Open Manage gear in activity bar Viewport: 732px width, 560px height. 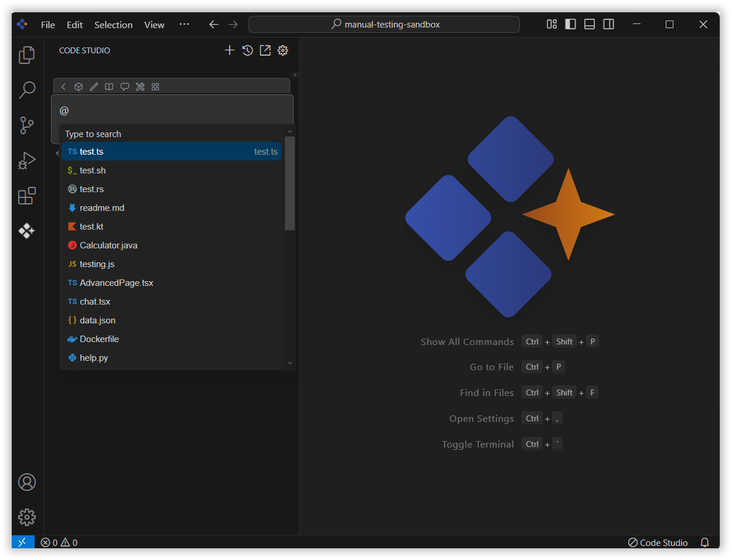coord(27,517)
